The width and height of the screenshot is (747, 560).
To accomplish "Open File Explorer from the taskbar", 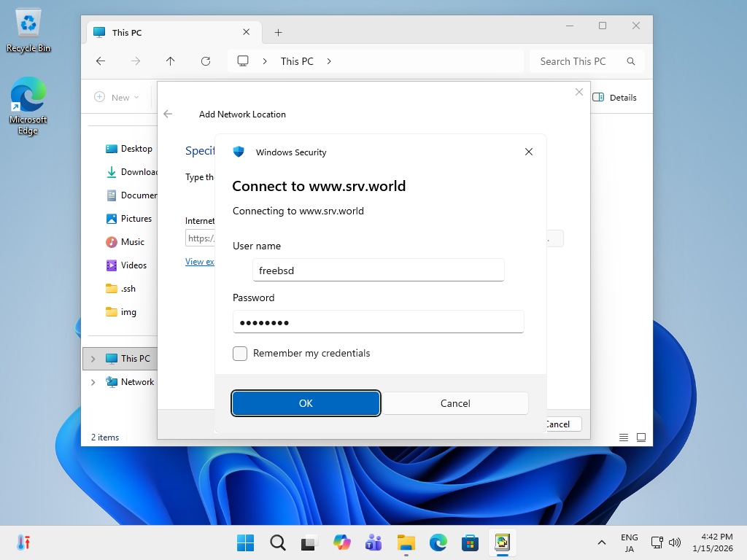I will [x=406, y=542].
